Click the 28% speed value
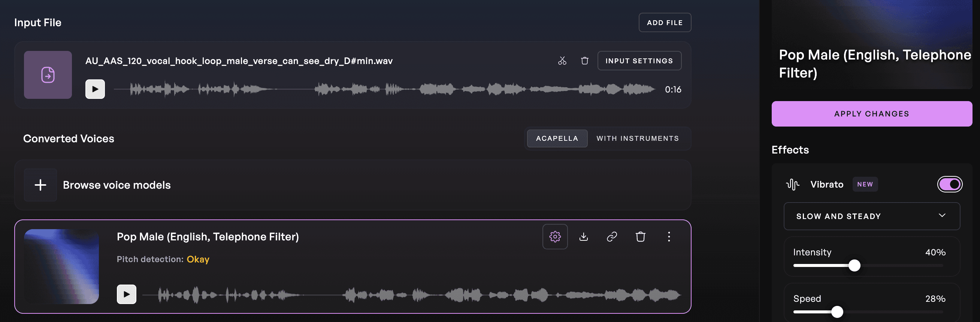 pos(935,299)
